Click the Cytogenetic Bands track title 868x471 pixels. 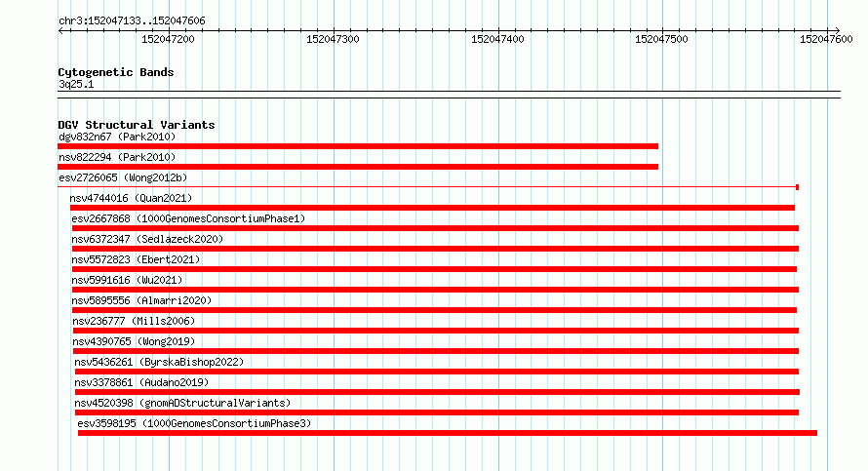[116, 72]
